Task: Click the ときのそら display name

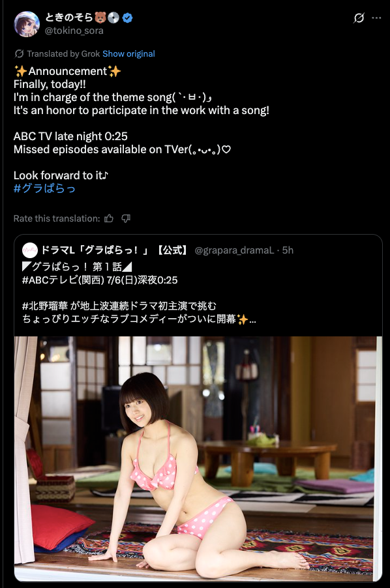Action: (69, 17)
